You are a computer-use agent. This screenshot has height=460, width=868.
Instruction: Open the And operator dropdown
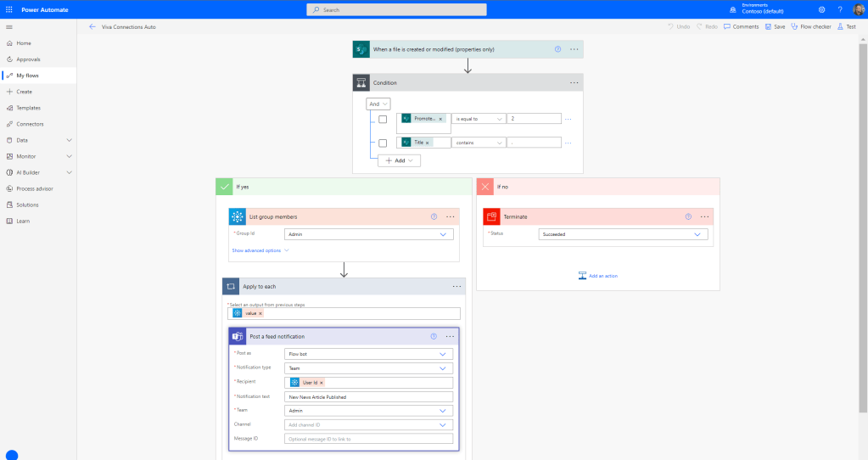(378, 104)
